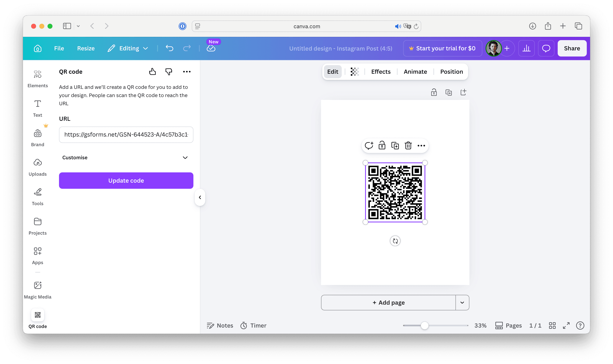Open the transparency checkerboard control
Image resolution: width=613 pixels, height=364 pixels.
point(355,72)
